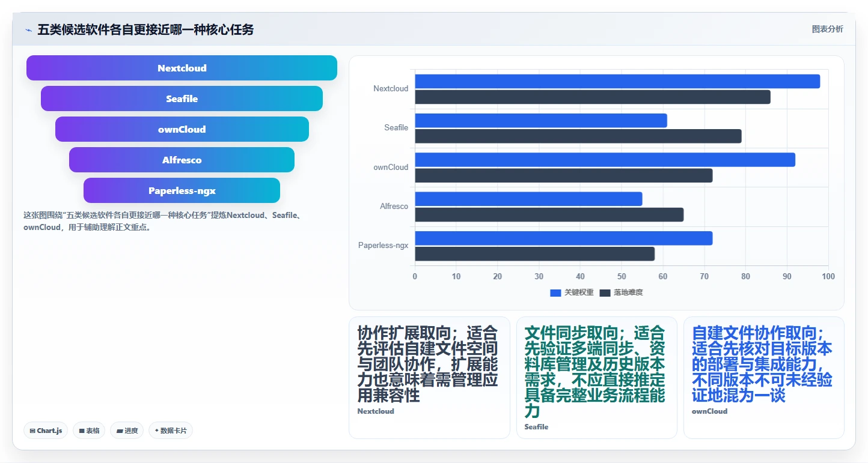868x463 pixels.
Task: Click the 数据卡片 tag chip
Action: point(171,431)
